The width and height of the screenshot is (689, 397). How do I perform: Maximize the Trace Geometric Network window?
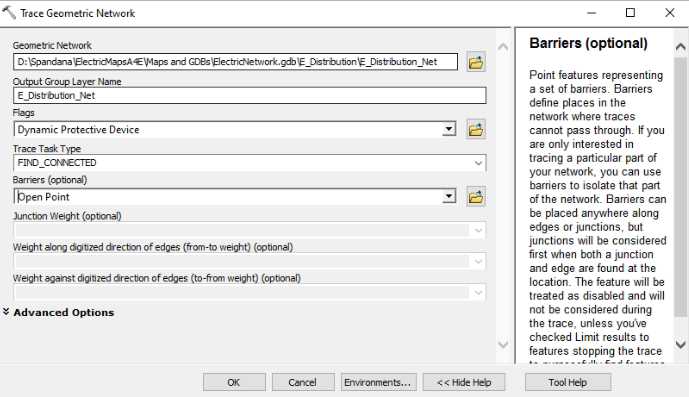coord(630,13)
